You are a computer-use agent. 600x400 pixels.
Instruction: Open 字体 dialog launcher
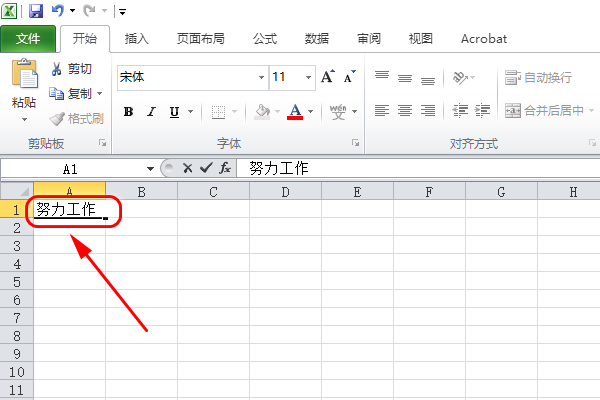(x=355, y=143)
